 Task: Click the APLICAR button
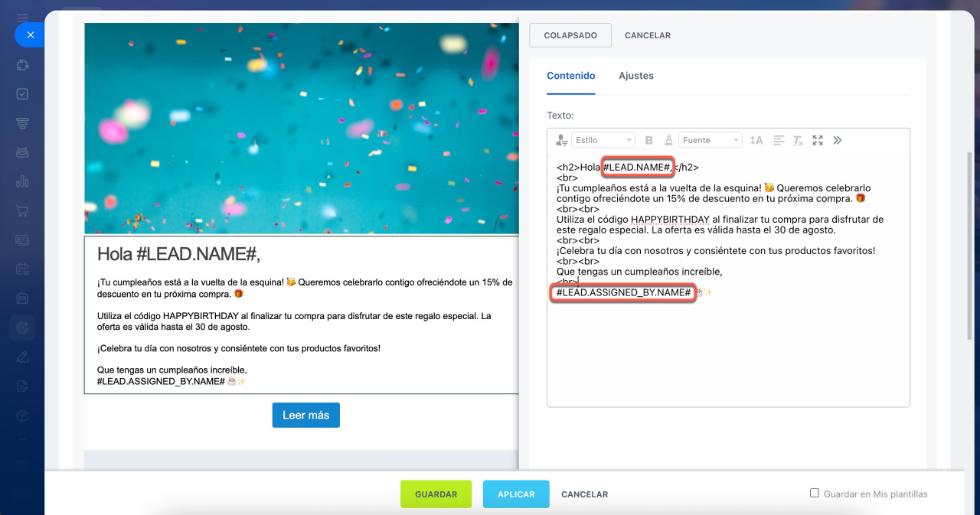(516, 494)
